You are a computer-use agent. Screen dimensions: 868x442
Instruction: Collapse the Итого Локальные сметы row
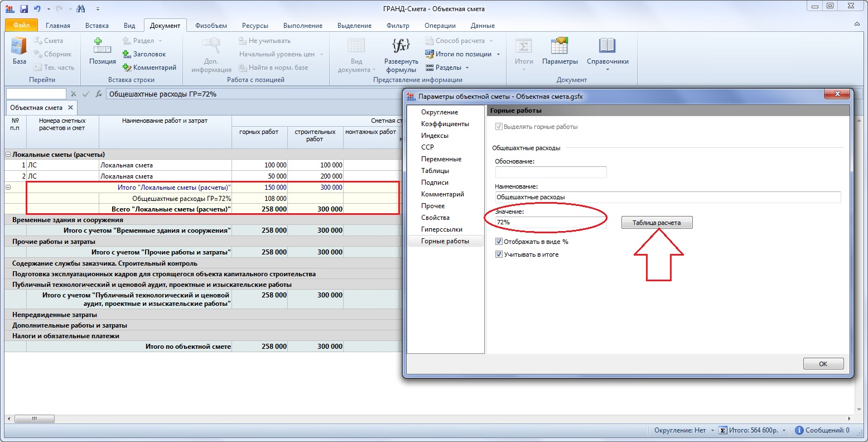pos(8,188)
